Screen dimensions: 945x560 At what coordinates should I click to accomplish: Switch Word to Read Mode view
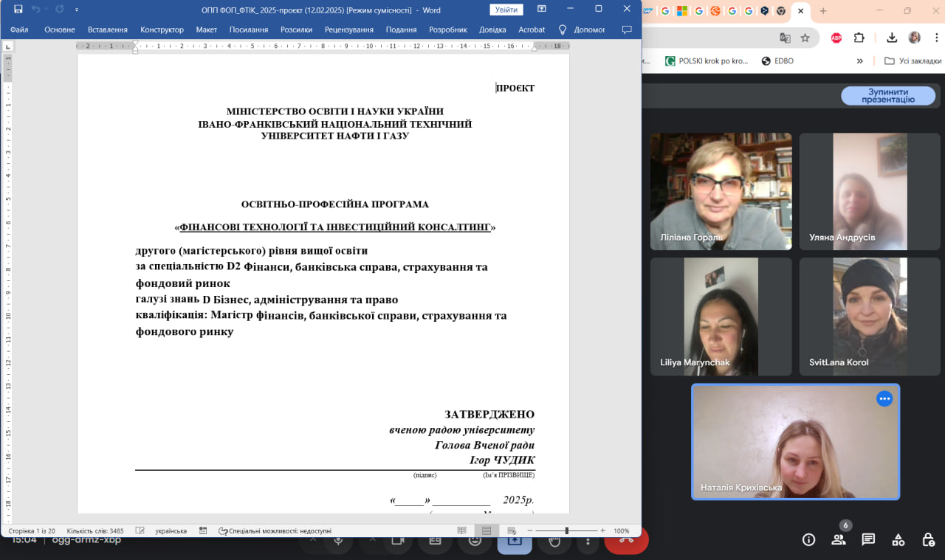461,530
